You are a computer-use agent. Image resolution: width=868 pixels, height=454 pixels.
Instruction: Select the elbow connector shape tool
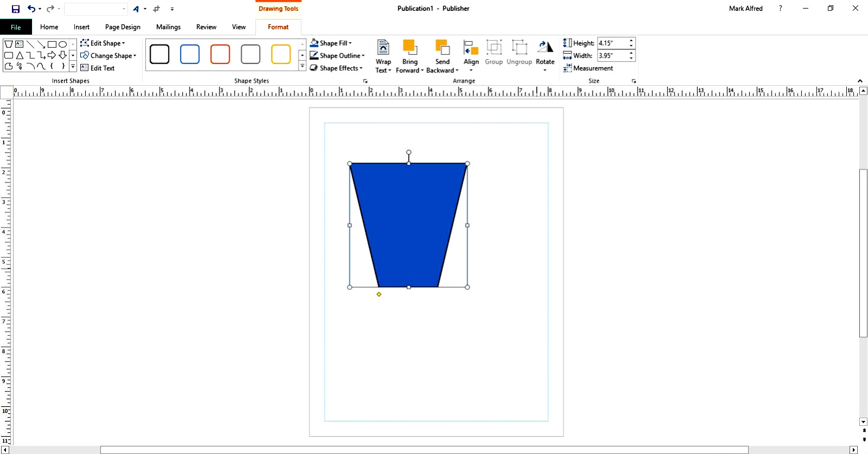click(x=30, y=55)
